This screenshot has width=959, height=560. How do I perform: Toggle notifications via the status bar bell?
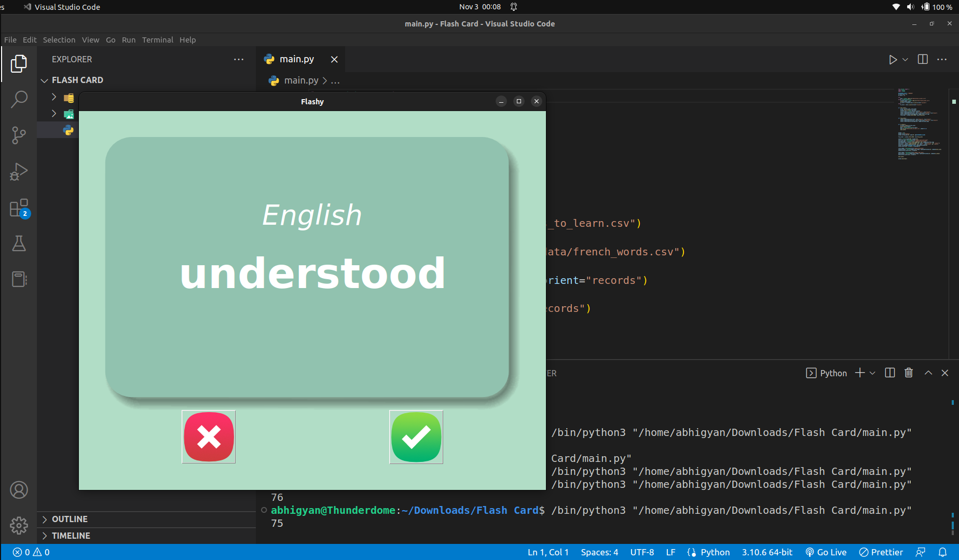943,552
